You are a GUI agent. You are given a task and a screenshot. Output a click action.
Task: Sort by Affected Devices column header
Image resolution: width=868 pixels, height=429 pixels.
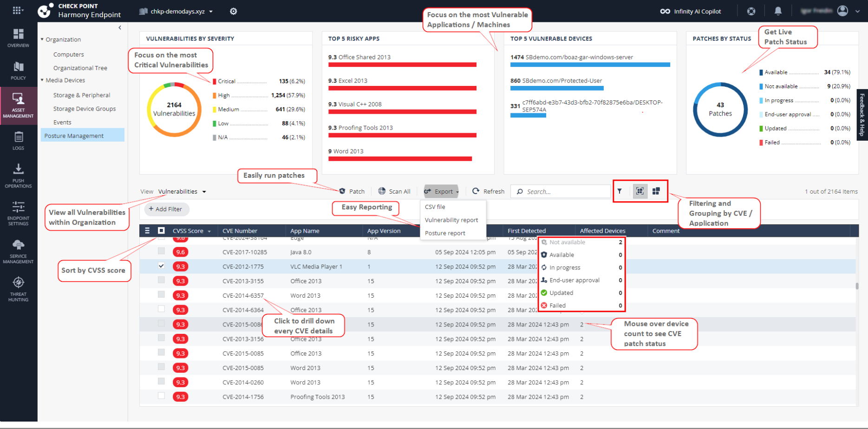coord(602,231)
